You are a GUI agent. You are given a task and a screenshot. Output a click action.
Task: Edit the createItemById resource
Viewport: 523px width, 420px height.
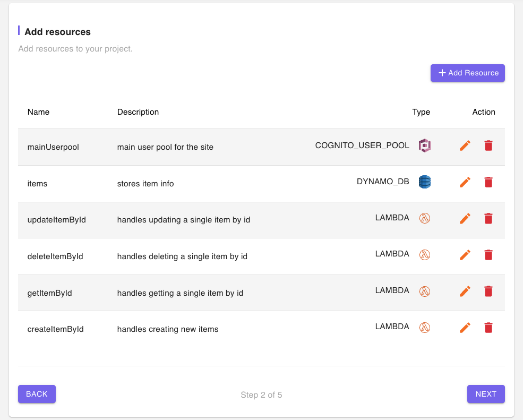[x=465, y=328]
